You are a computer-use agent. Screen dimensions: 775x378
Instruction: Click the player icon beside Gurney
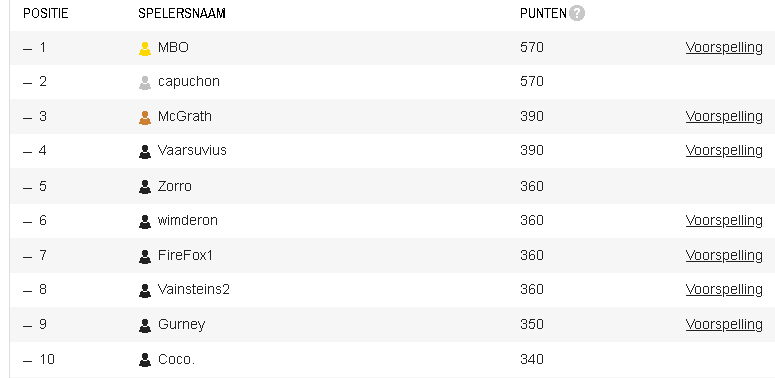(x=144, y=326)
